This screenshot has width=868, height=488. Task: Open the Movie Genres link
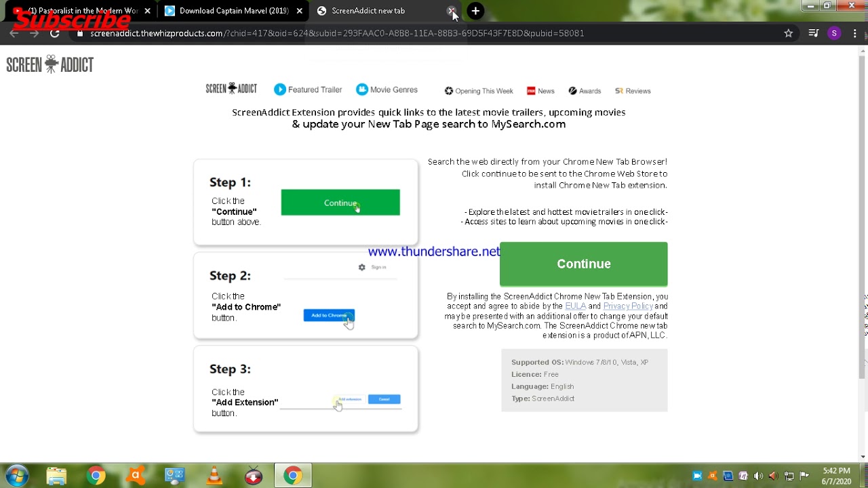(x=387, y=89)
